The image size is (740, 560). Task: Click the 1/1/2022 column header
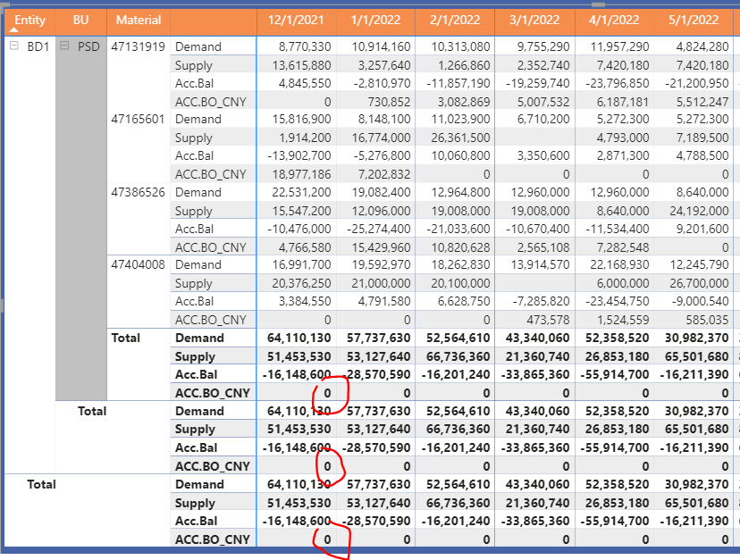375,20
